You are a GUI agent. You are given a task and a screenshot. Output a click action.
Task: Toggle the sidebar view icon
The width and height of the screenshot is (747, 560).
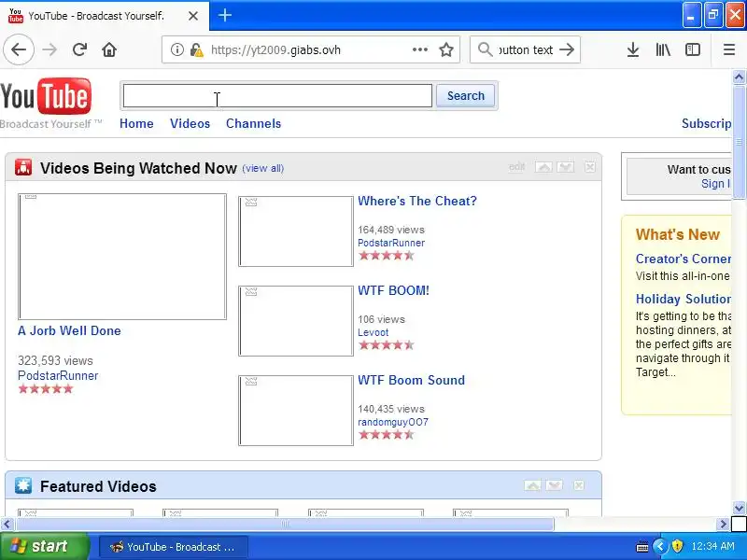[692, 49]
